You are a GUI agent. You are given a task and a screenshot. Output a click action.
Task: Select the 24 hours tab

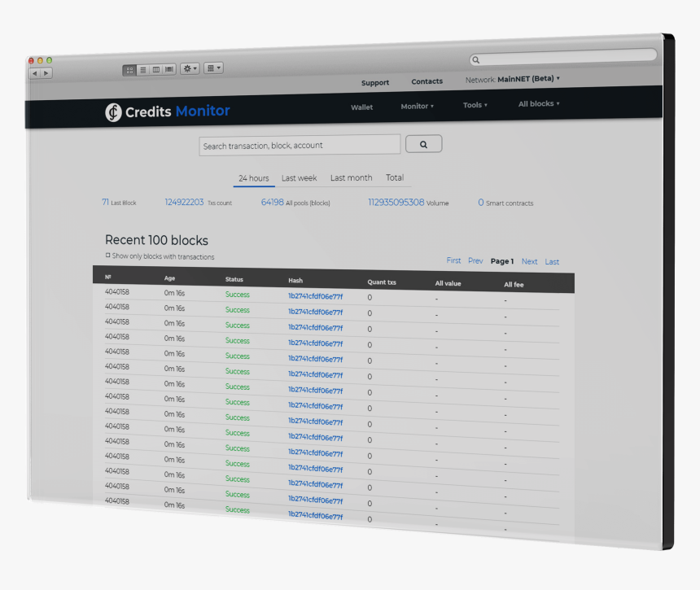(x=254, y=178)
